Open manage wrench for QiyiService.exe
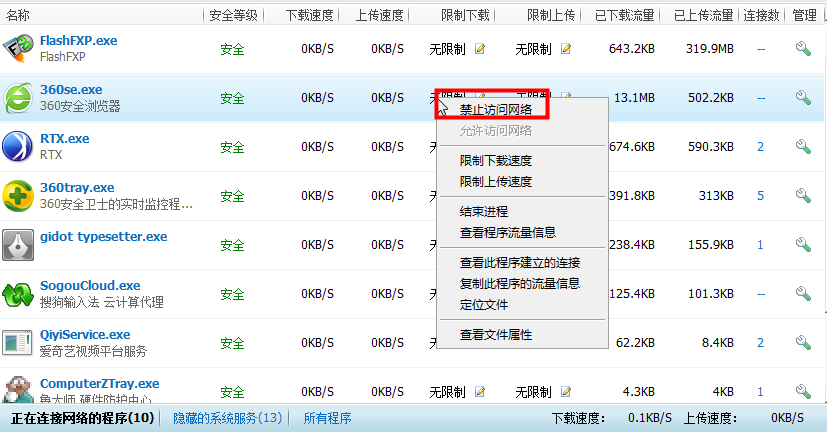Viewport: 827px width, 432px height. point(803,343)
